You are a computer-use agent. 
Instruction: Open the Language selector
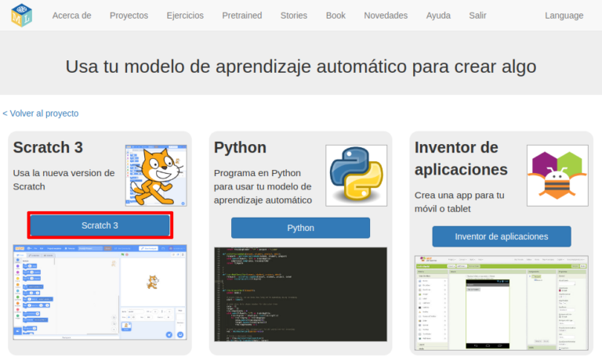tap(564, 16)
